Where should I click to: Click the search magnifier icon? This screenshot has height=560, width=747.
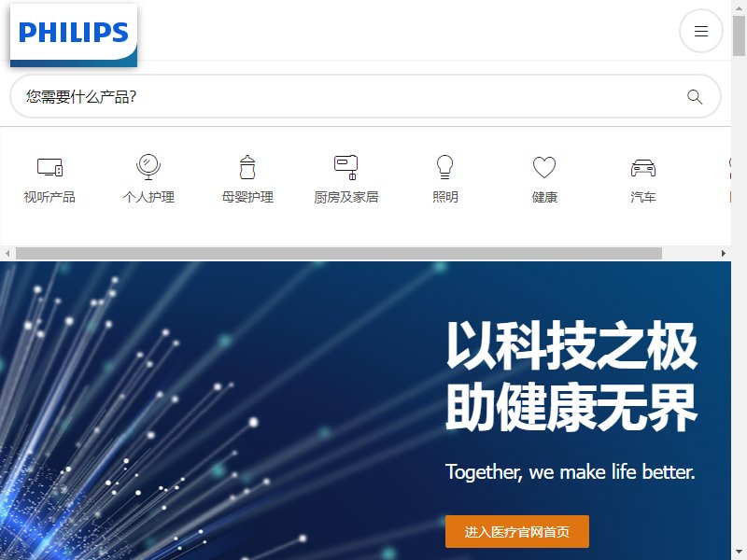coord(695,97)
